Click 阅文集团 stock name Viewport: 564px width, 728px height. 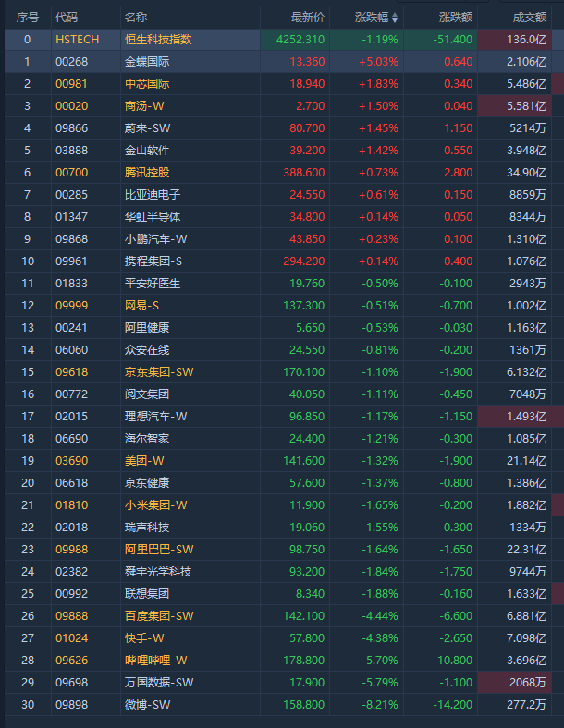pyautogui.click(x=147, y=394)
